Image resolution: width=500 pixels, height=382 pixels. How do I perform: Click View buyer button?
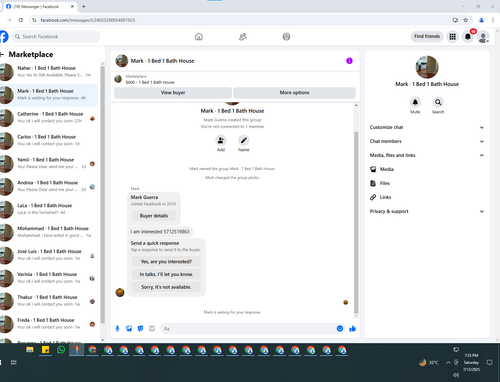point(173,93)
